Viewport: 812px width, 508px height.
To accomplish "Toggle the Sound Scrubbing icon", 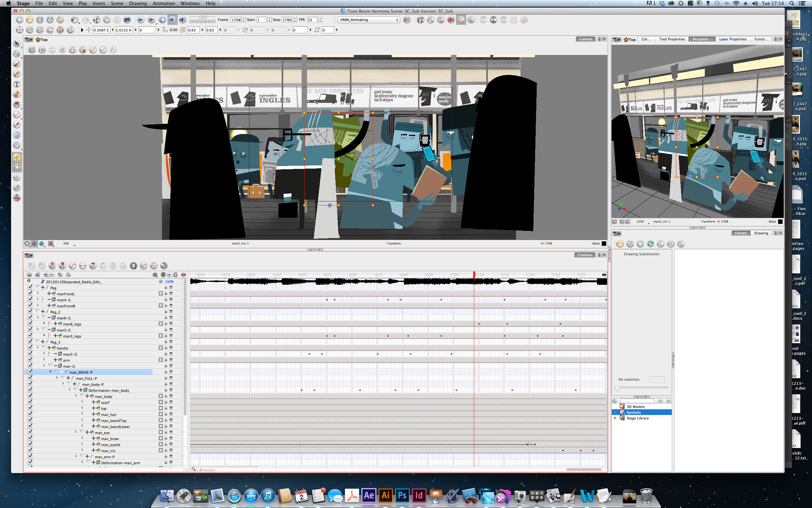I will pyautogui.click(x=182, y=20).
